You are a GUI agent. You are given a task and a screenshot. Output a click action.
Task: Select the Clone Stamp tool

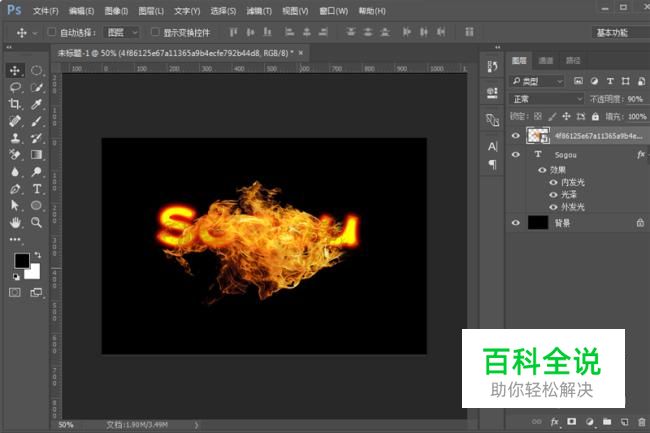[15, 138]
